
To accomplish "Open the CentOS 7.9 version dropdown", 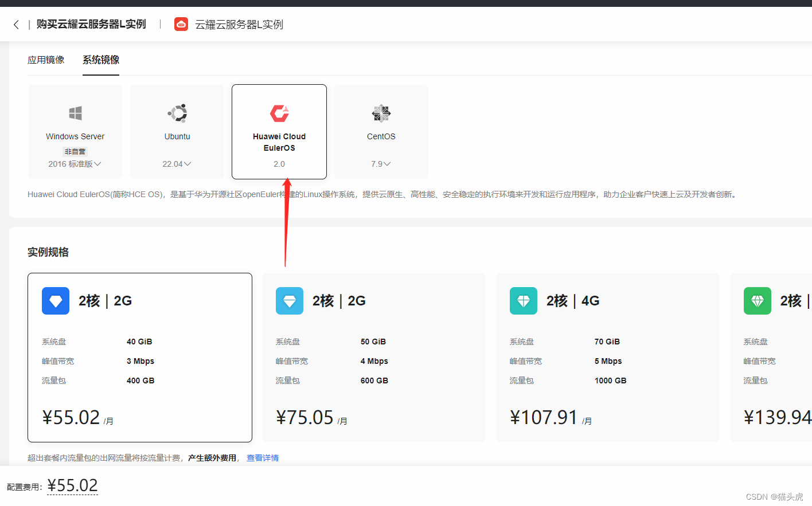I will tap(381, 164).
